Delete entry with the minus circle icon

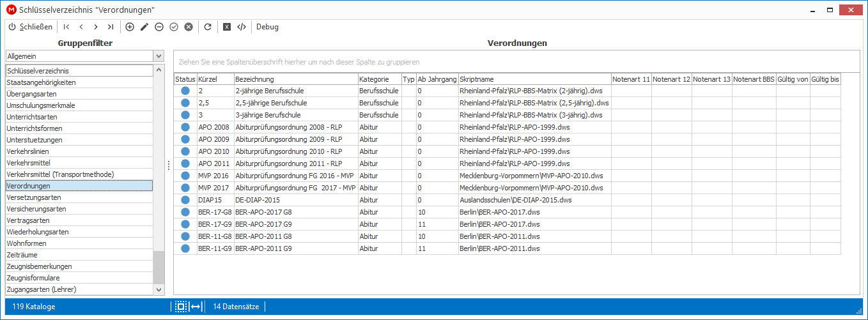pyautogui.click(x=159, y=27)
